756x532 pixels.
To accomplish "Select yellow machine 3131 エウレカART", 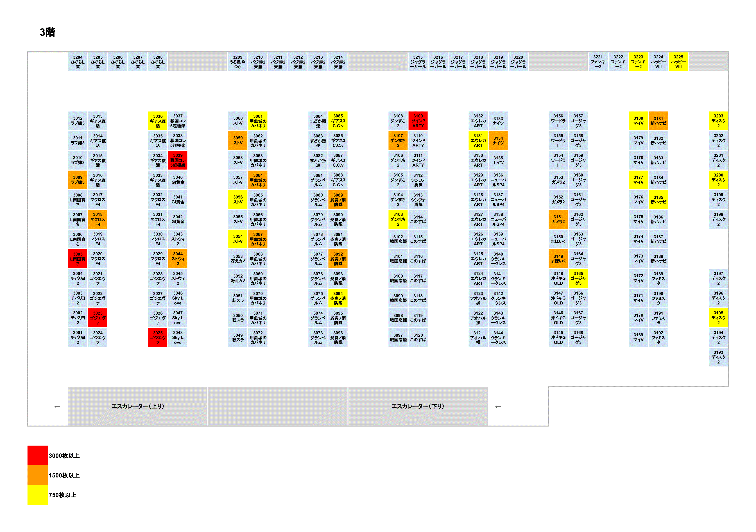I will tap(478, 141).
